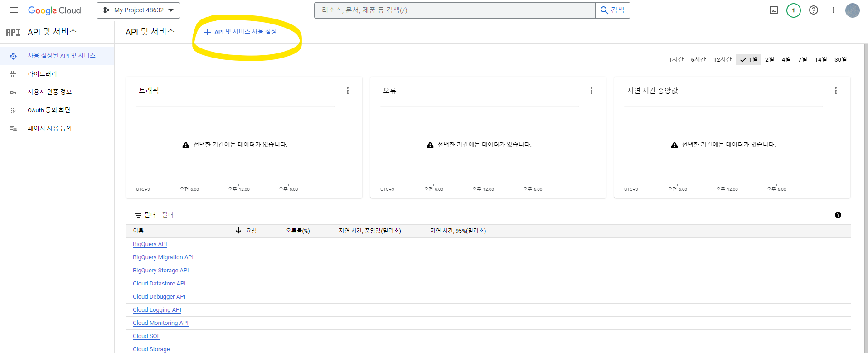Screen dimensions: 868x353
Task: Click the 검색 search button
Action: [x=612, y=10]
